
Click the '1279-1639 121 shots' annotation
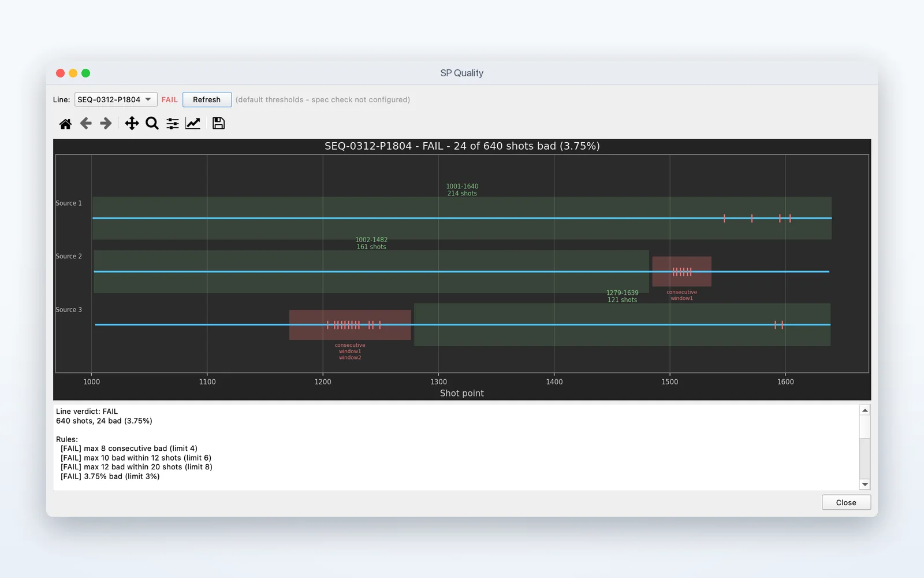coord(622,297)
